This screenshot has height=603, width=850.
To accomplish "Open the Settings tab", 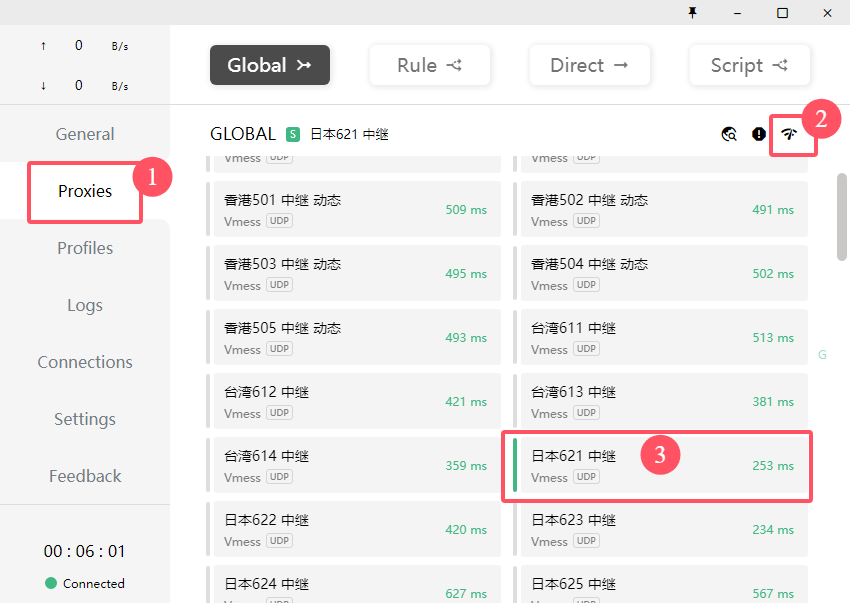I will (85, 419).
